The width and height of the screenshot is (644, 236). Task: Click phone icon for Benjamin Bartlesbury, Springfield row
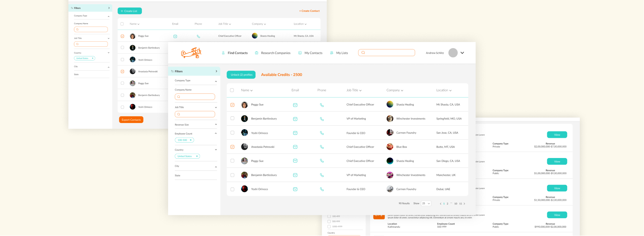[x=322, y=119]
